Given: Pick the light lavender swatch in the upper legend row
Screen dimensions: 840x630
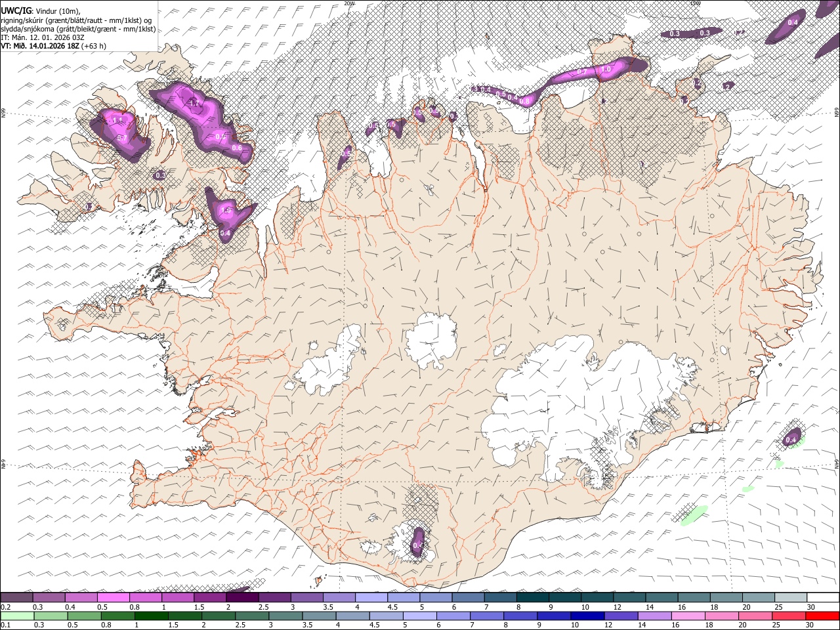Looking at the screenshot, I should 371,597.
